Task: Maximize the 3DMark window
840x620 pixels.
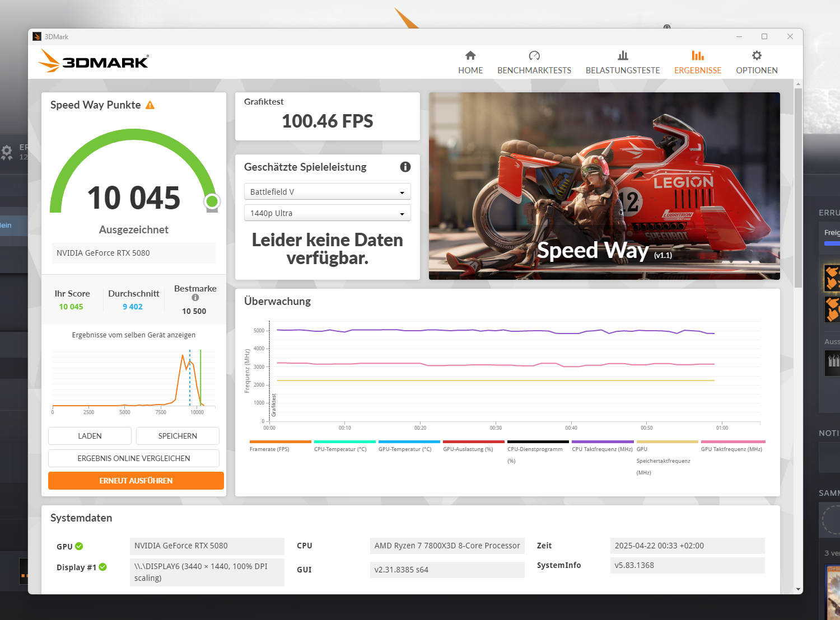Action: coord(764,36)
